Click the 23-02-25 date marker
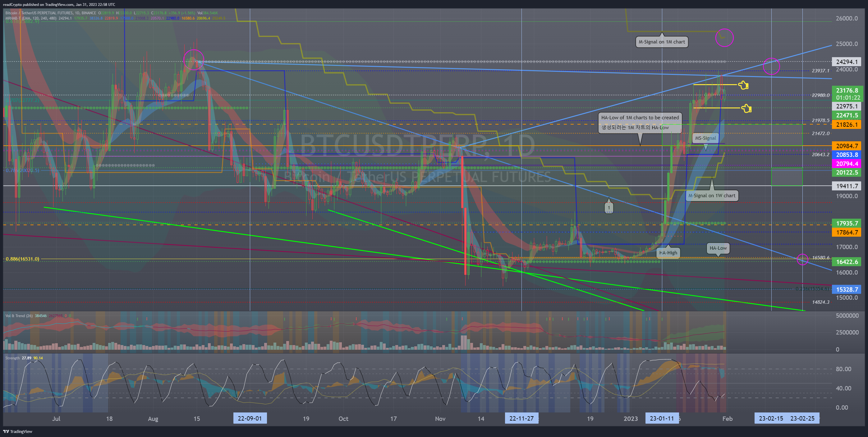The image size is (868, 437). click(x=802, y=418)
